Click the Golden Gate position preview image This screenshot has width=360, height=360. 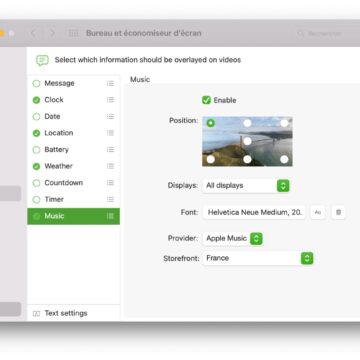click(247, 141)
